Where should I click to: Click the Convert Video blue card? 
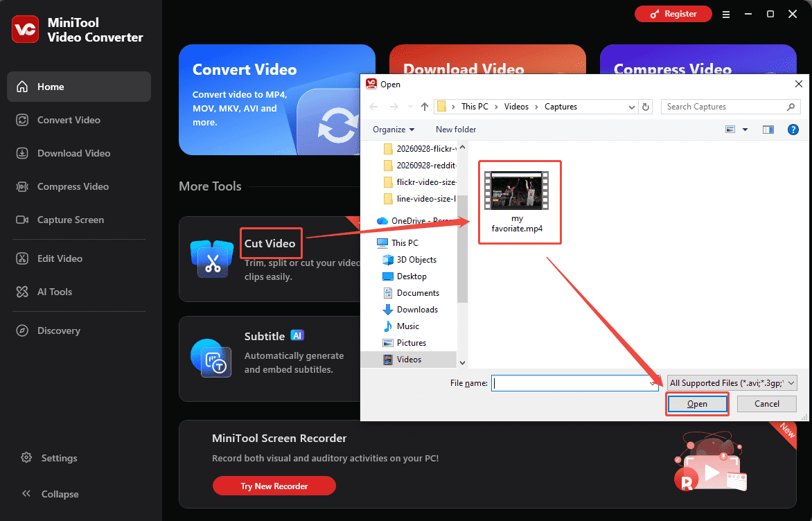pyautogui.click(x=270, y=100)
